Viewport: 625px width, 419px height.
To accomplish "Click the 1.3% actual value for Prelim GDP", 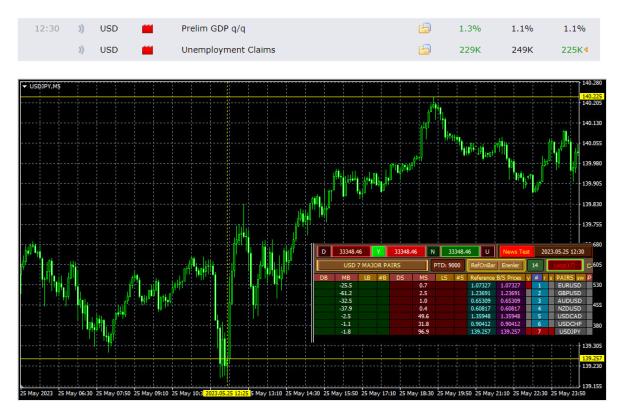I will click(470, 29).
